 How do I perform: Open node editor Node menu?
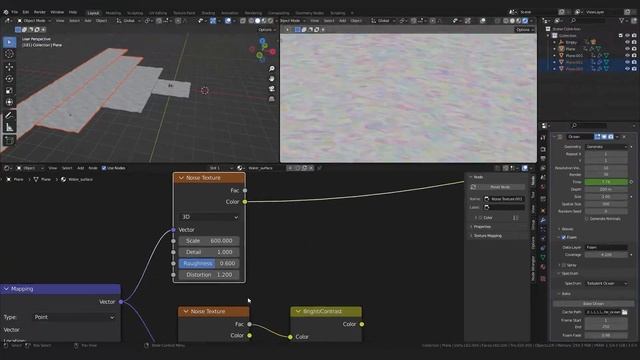click(x=93, y=168)
